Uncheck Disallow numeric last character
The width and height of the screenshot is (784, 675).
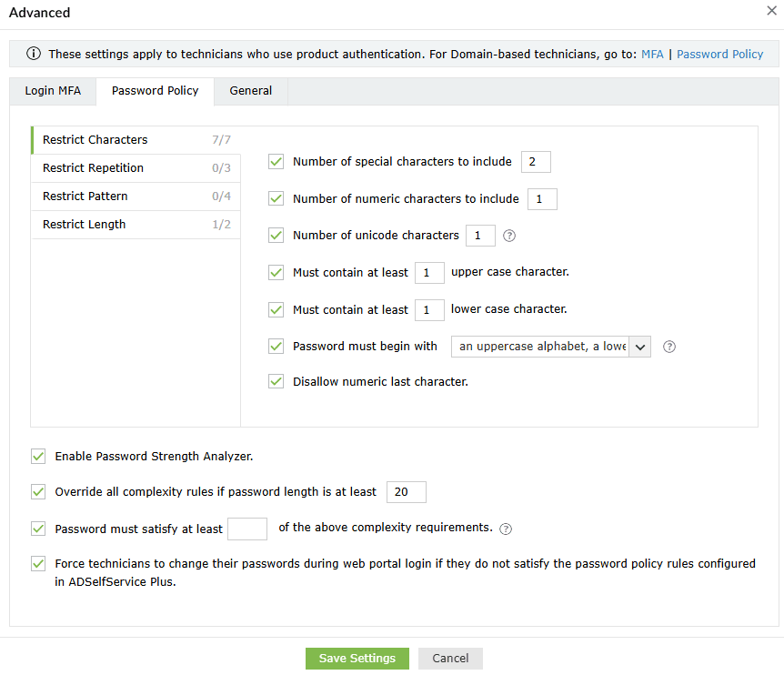(276, 381)
